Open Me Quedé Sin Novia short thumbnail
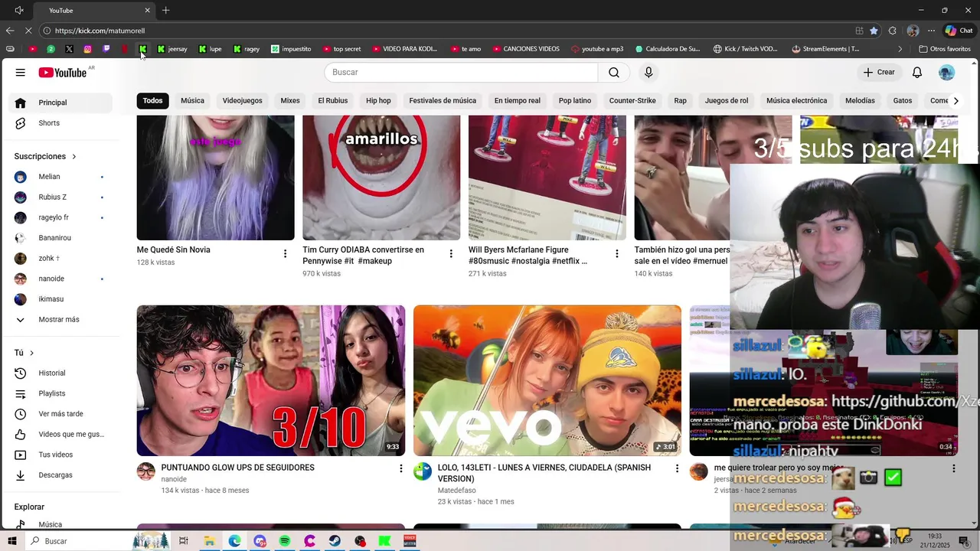Screen dimensions: 980x551 coord(215,178)
